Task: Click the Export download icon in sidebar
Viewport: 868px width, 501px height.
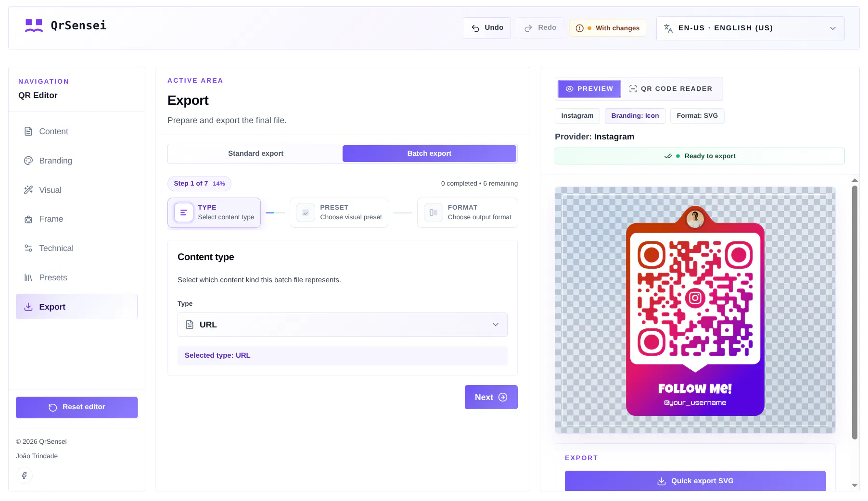Action: click(x=28, y=307)
